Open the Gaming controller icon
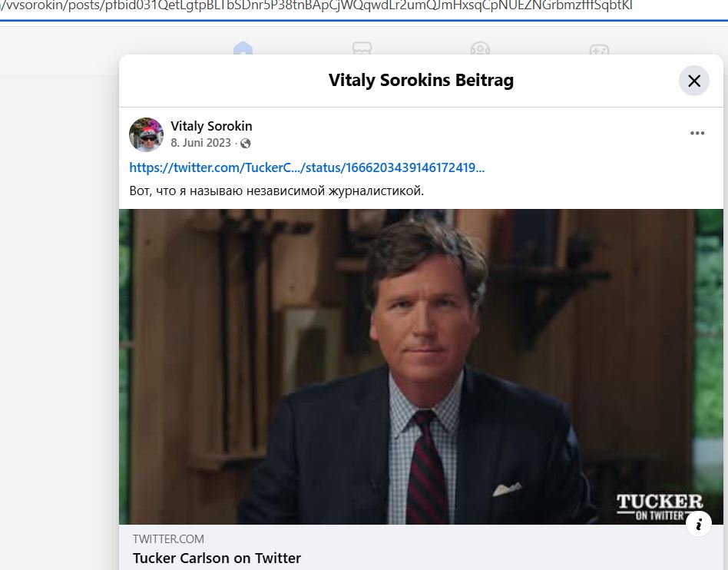The width and height of the screenshot is (728, 570). pyautogui.click(x=599, y=49)
